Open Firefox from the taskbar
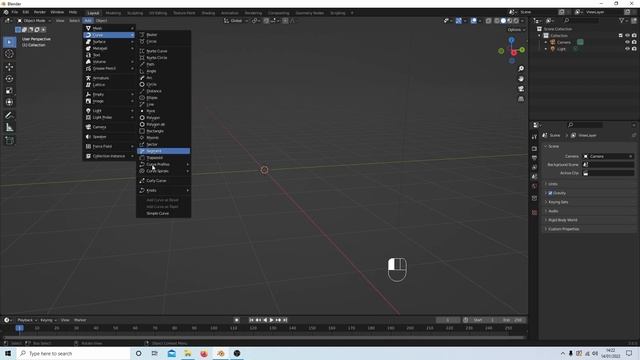 tap(204, 353)
